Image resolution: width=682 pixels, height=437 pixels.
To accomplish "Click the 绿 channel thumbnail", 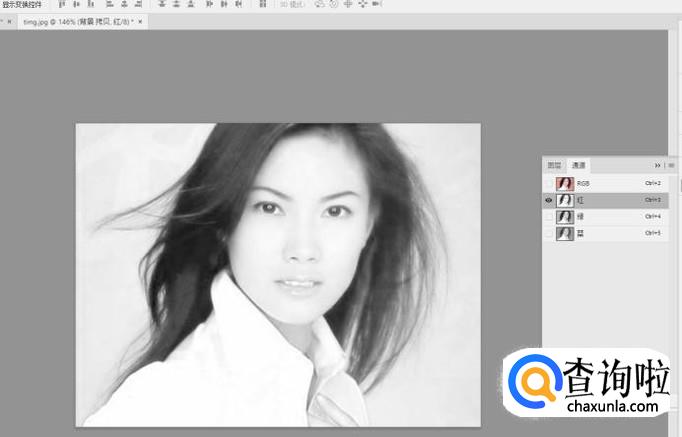I will click(565, 217).
